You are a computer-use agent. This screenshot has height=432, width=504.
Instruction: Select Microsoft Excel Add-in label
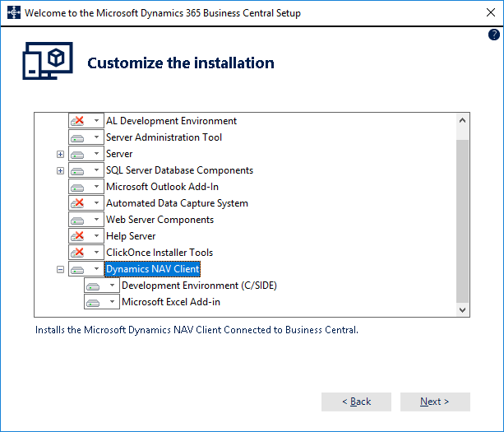click(171, 302)
